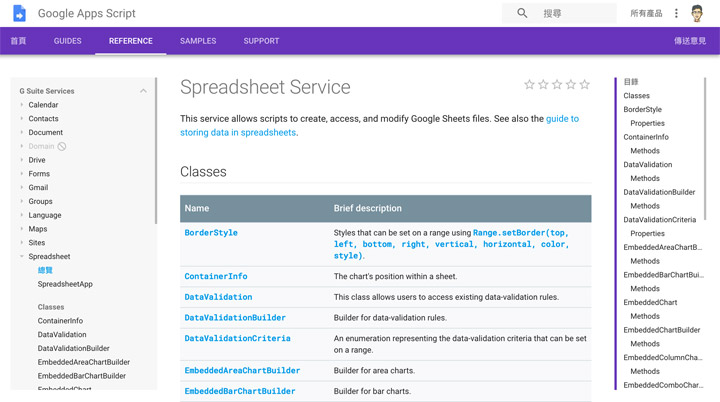Open the vertical three-dot options menu

pos(676,14)
